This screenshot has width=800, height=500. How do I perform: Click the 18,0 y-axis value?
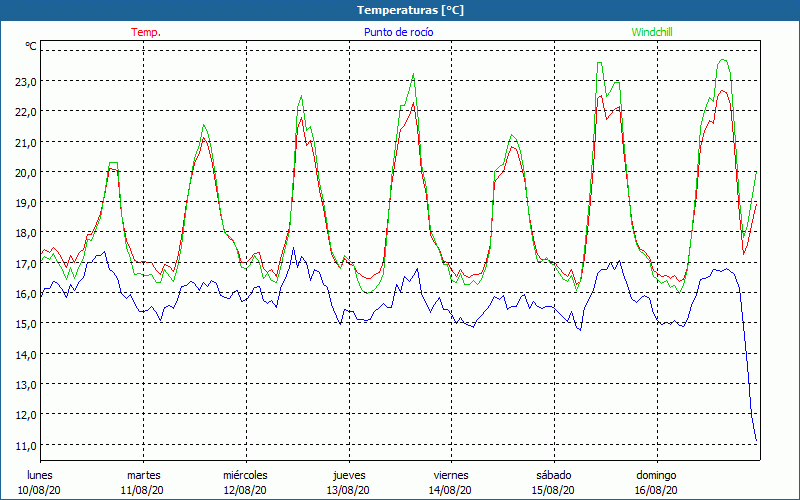(x=25, y=233)
